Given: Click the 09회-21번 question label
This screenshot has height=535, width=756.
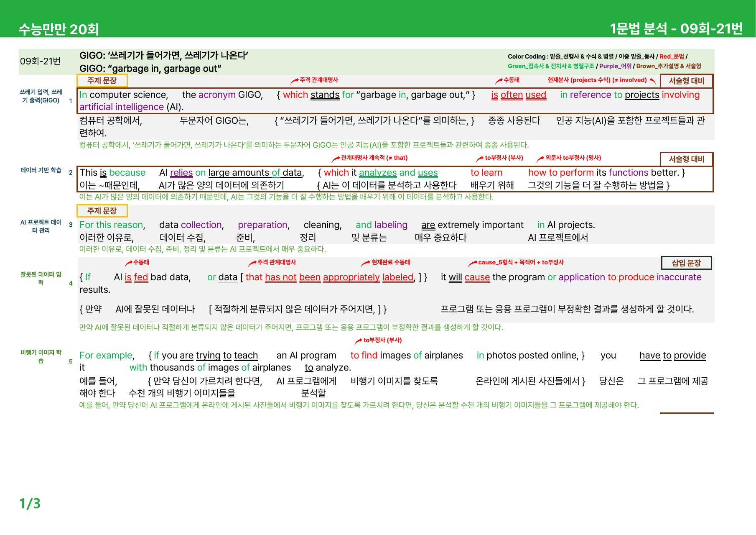Looking at the screenshot, I should tap(41, 61).
